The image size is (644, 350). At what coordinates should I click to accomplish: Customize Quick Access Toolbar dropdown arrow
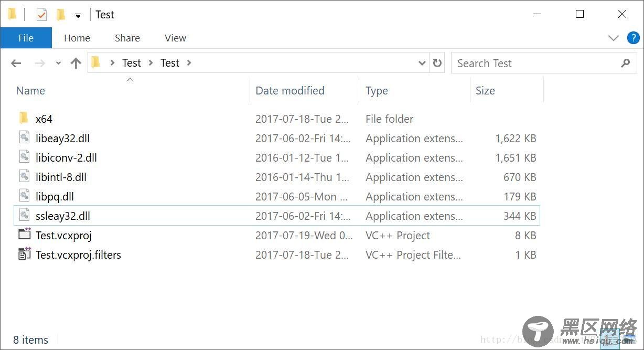coord(78,16)
